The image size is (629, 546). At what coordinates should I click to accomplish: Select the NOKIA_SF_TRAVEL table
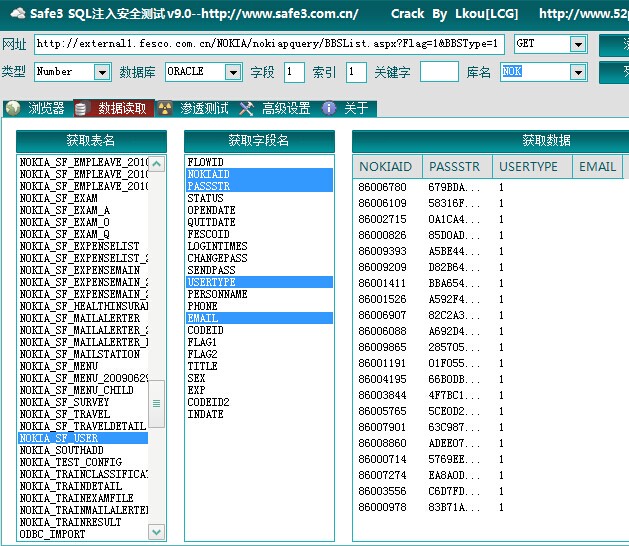[x=83, y=414]
